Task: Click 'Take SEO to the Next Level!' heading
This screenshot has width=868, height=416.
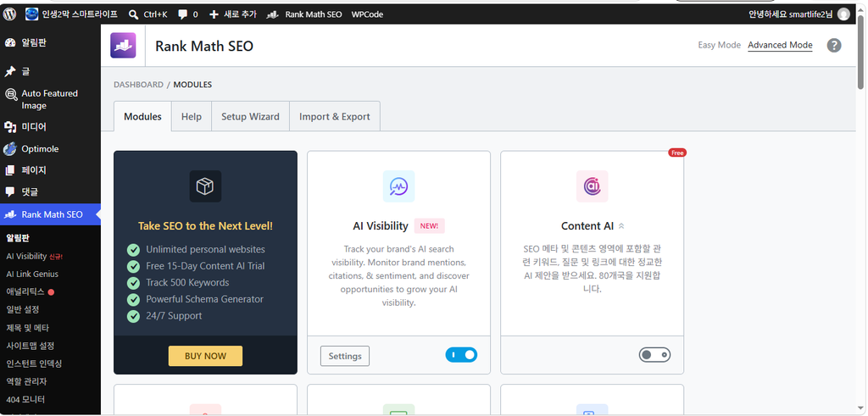Action: pyautogui.click(x=205, y=225)
